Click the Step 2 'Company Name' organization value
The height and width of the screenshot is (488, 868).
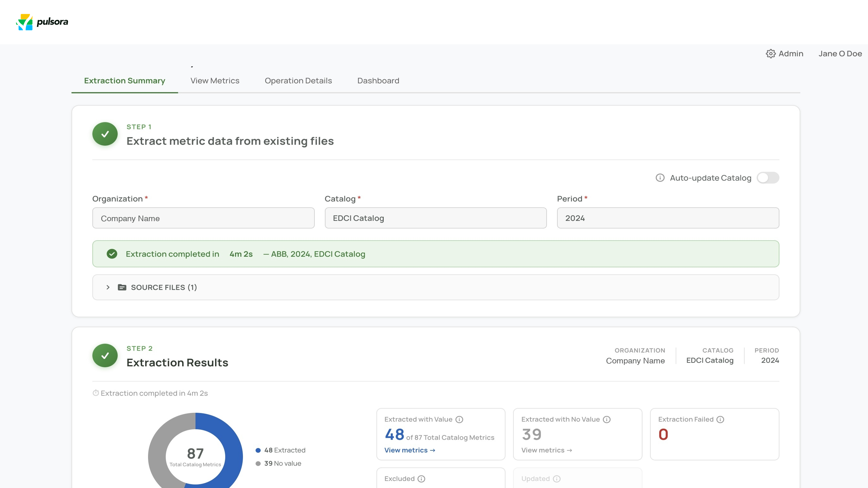click(635, 361)
